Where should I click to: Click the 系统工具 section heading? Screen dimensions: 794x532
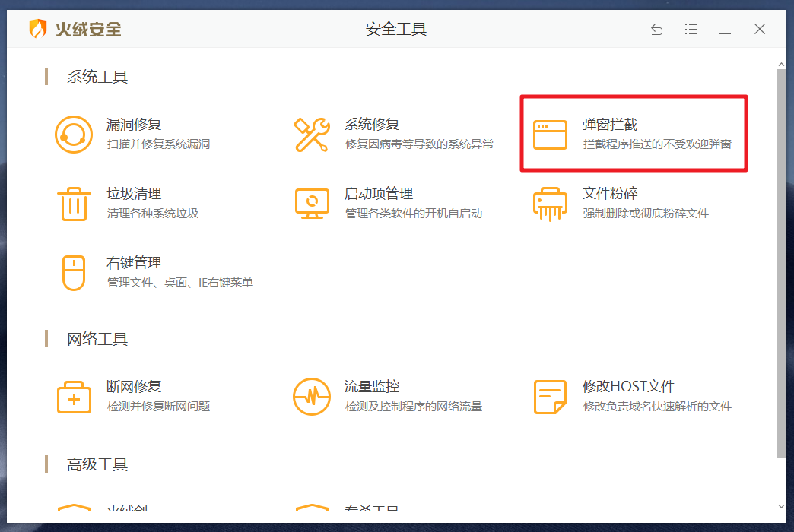tap(97, 77)
